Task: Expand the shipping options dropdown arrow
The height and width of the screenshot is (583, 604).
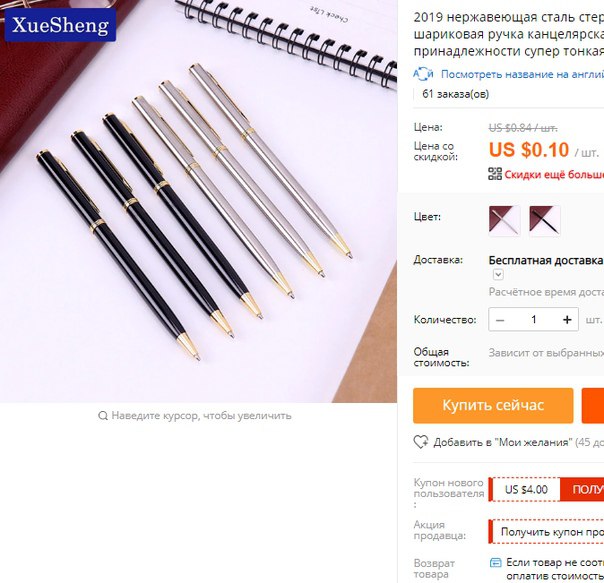Action: 498,274
